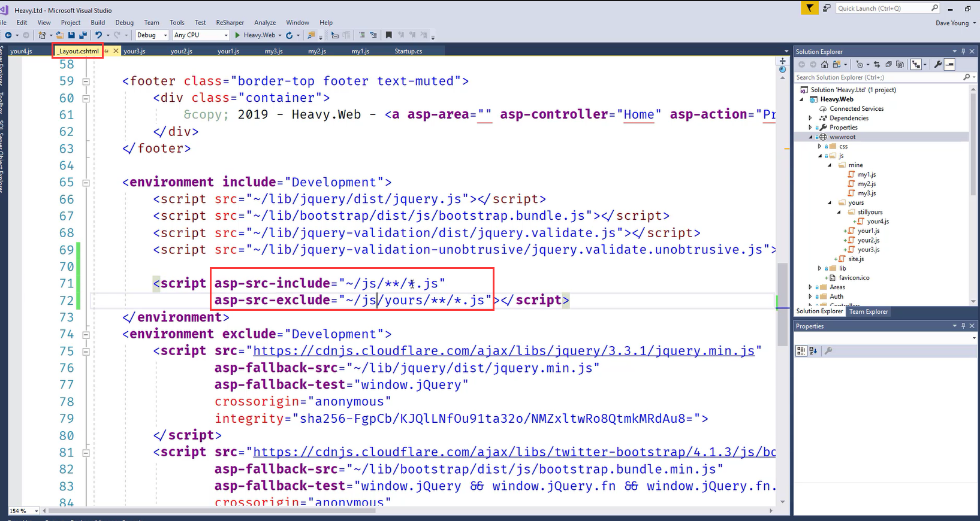The height and width of the screenshot is (521, 980).
Task: Toggle Preview Selected Items button in Solution Explorer
Action: [x=949, y=65]
